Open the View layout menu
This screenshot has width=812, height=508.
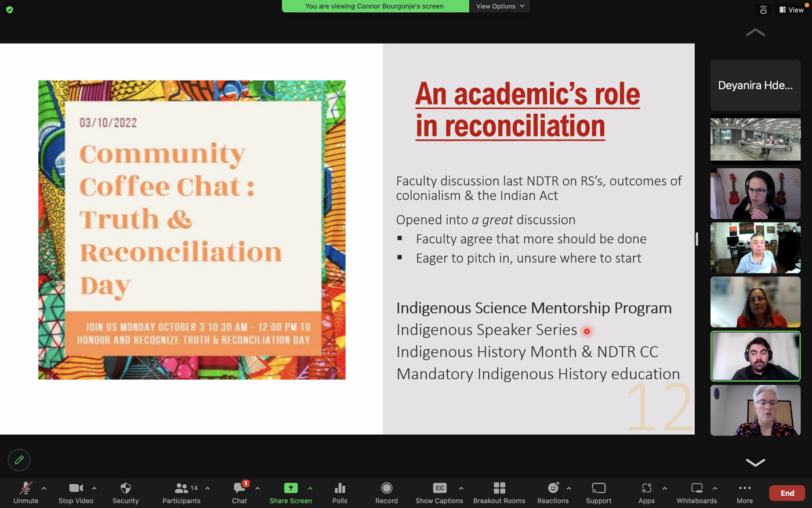(x=791, y=10)
